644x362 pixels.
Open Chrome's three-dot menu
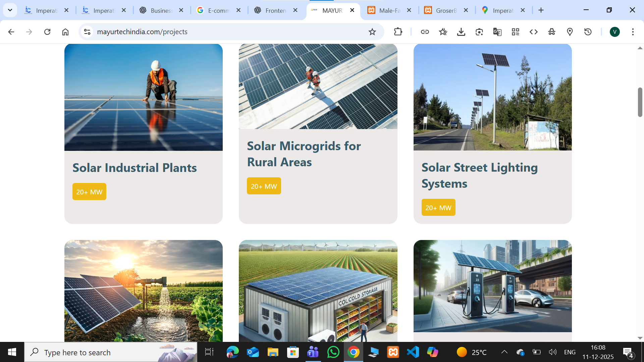(x=633, y=32)
